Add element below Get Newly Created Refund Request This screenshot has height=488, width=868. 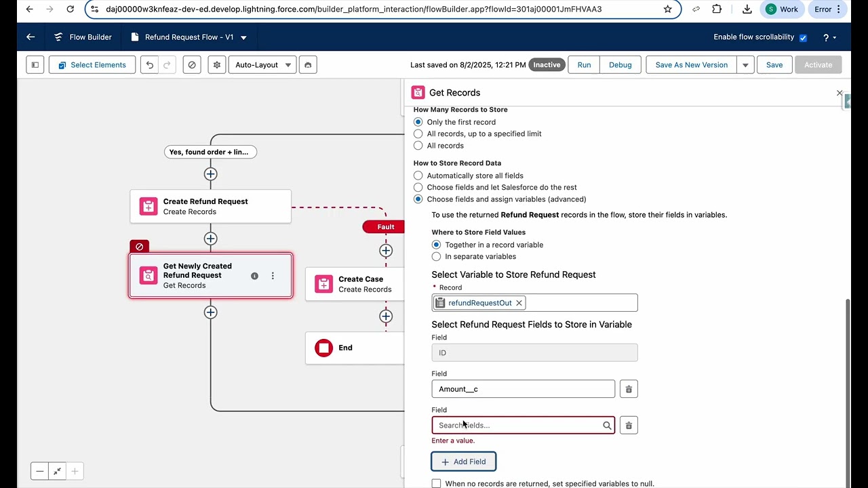pyautogui.click(x=210, y=312)
